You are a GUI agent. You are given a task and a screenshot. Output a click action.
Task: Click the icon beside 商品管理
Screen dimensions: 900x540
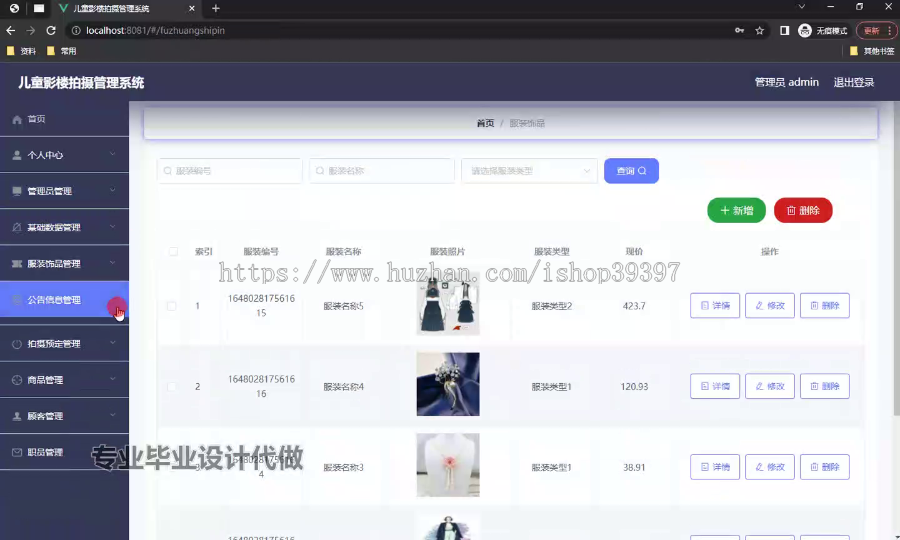coord(17,380)
